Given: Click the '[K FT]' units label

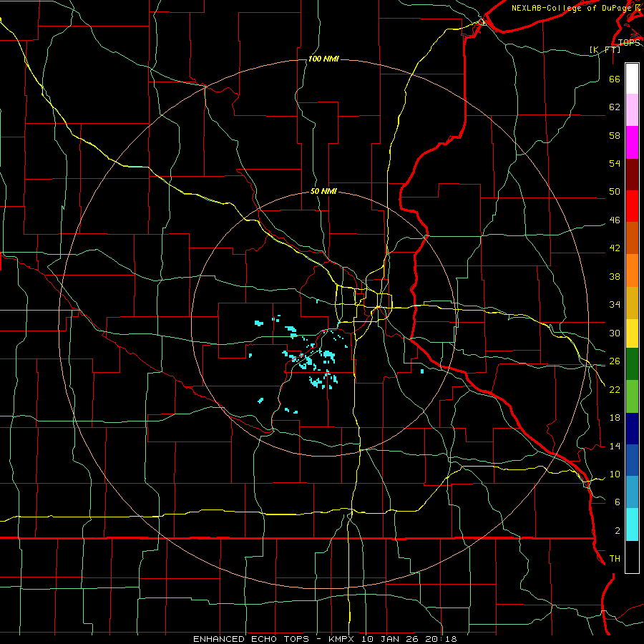Looking at the screenshot, I should click(x=605, y=49).
